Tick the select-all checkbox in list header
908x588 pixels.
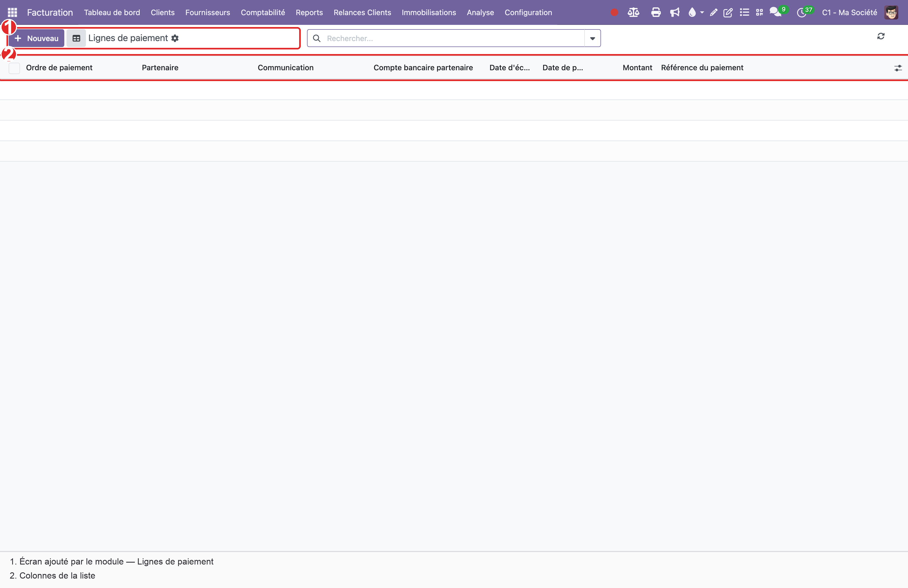click(x=14, y=68)
